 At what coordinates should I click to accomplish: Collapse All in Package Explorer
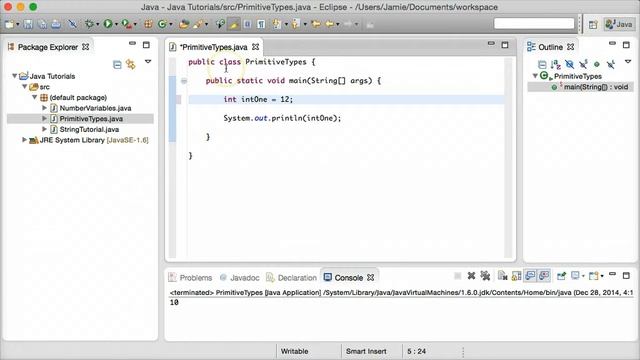pyautogui.click(x=117, y=64)
